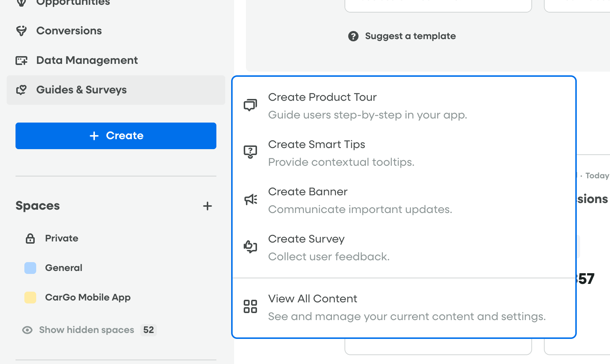Image resolution: width=610 pixels, height=364 pixels.
Task: Click the hidden spaces count badge 52
Action: [148, 330]
